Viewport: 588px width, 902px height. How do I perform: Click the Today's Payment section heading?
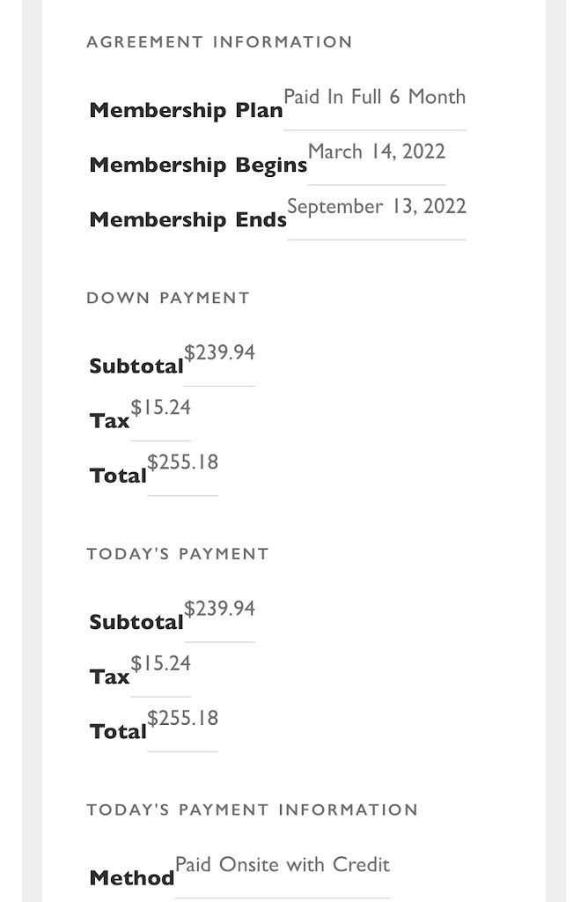[178, 554]
